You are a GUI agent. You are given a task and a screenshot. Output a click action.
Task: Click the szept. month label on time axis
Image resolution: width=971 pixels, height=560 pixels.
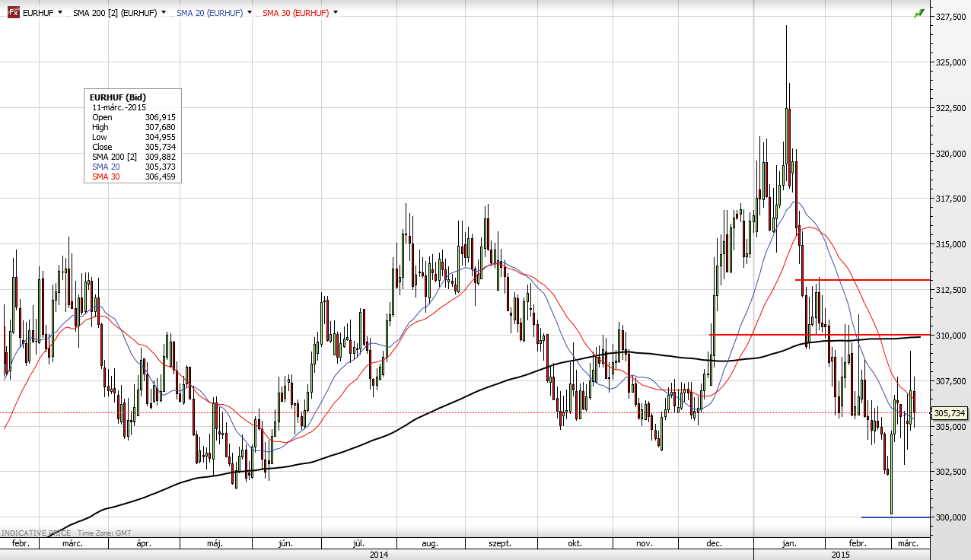coord(499,544)
